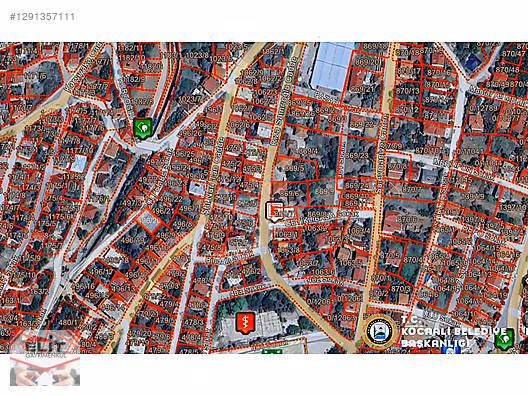Click parcel label 869/21

coord(362,89)
